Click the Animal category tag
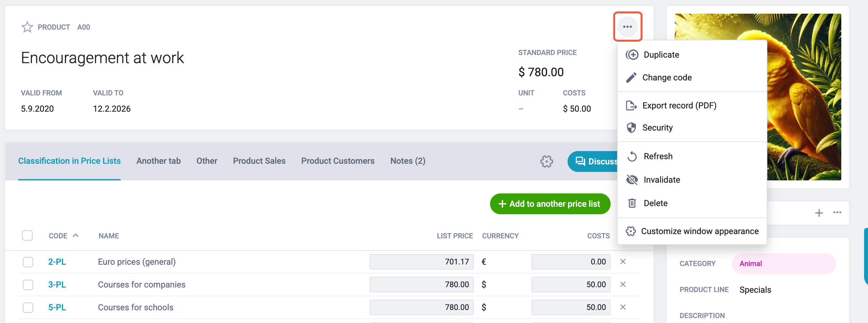 [x=783, y=263]
